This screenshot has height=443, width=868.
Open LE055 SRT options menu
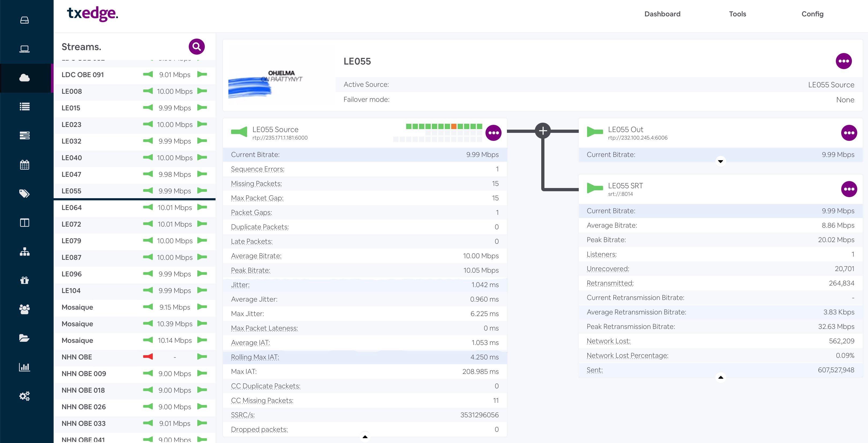[x=849, y=189]
